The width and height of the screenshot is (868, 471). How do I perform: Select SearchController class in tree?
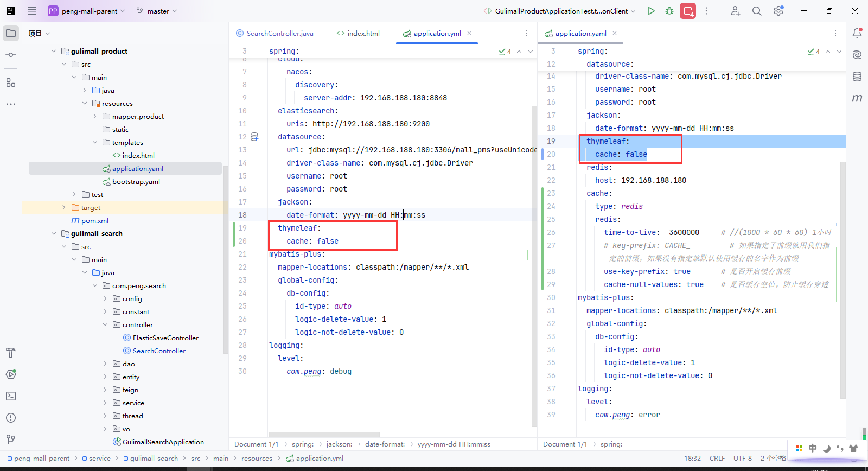(159, 351)
